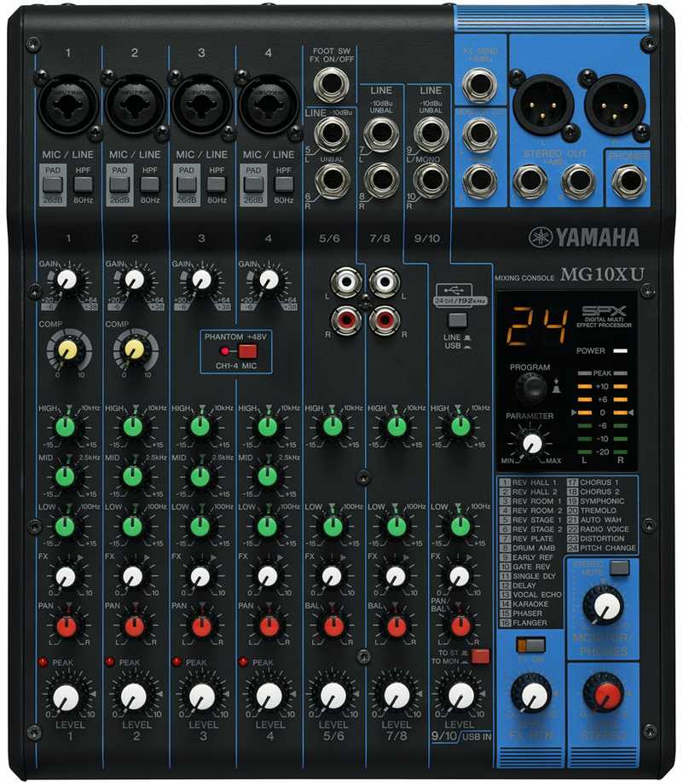Click the MG10XU model name text
This screenshot has height=784, width=683.
(x=602, y=274)
